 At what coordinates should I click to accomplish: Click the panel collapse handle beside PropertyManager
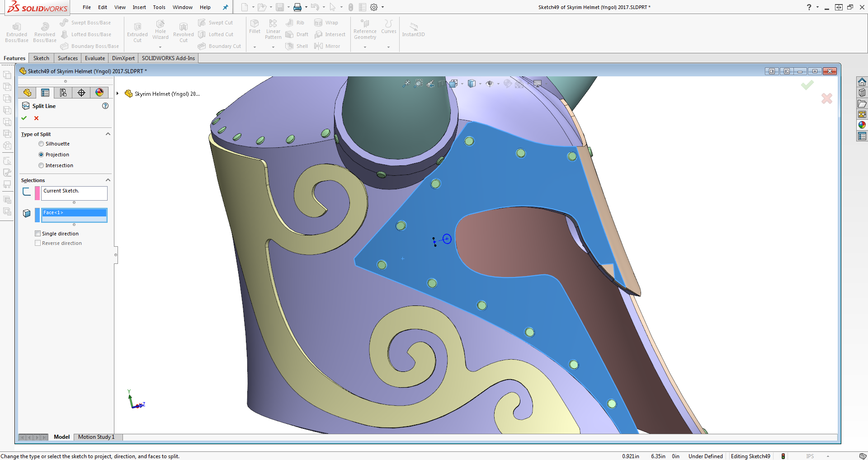click(x=116, y=255)
